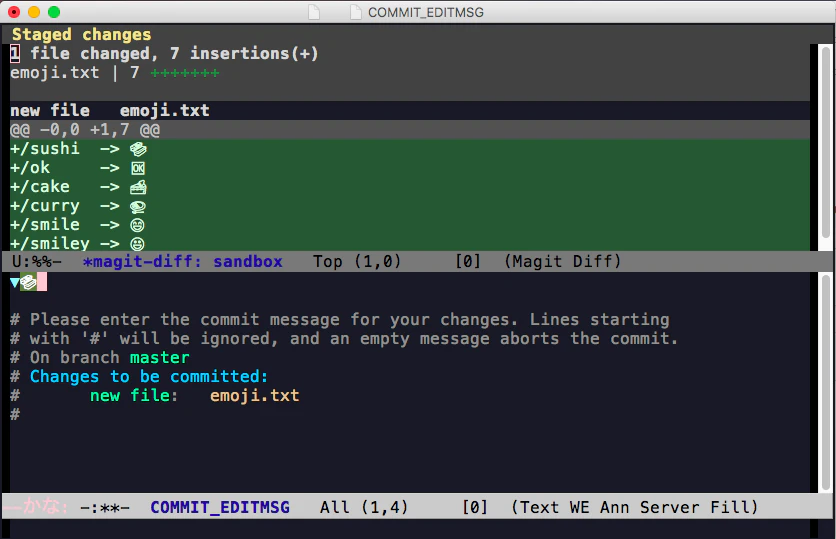Click 'Server' minor mode in mode line

click(669, 508)
